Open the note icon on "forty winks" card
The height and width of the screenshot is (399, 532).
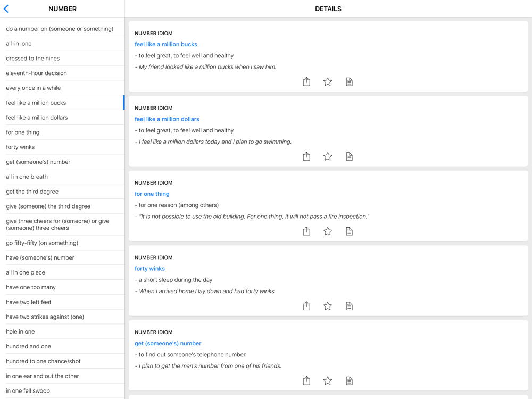[349, 306]
